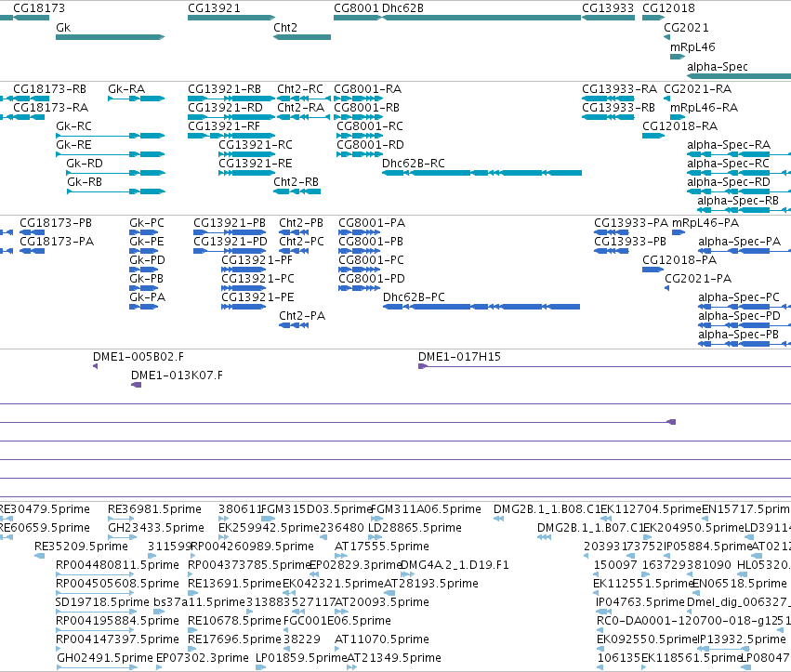Select the Dhc62B gene span
Screen dimensions: 791x672
click(x=481, y=18)
